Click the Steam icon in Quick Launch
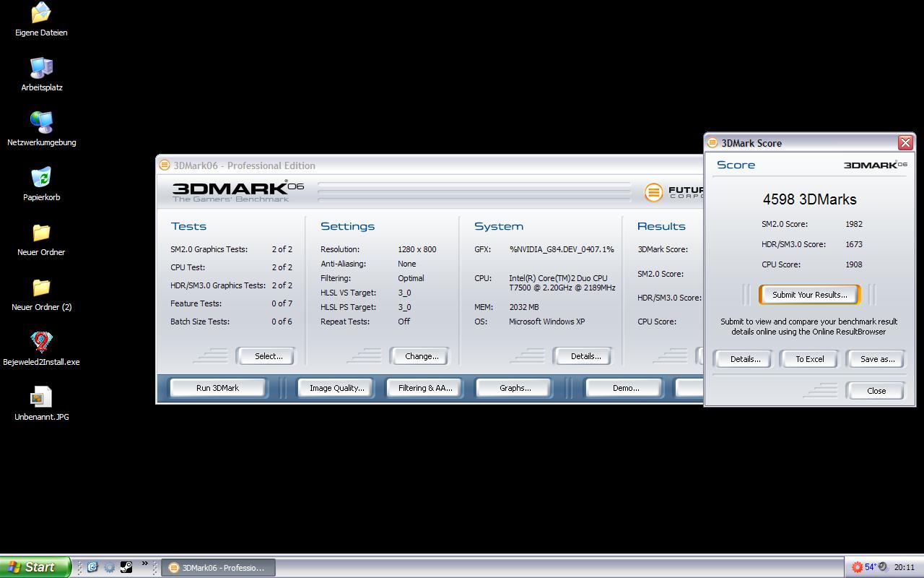This screenshot has height=578, width=924. 126,567
